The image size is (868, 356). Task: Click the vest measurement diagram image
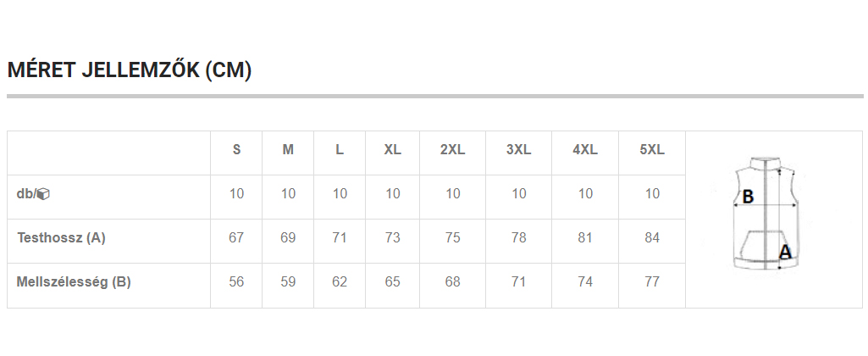(766, 214)
